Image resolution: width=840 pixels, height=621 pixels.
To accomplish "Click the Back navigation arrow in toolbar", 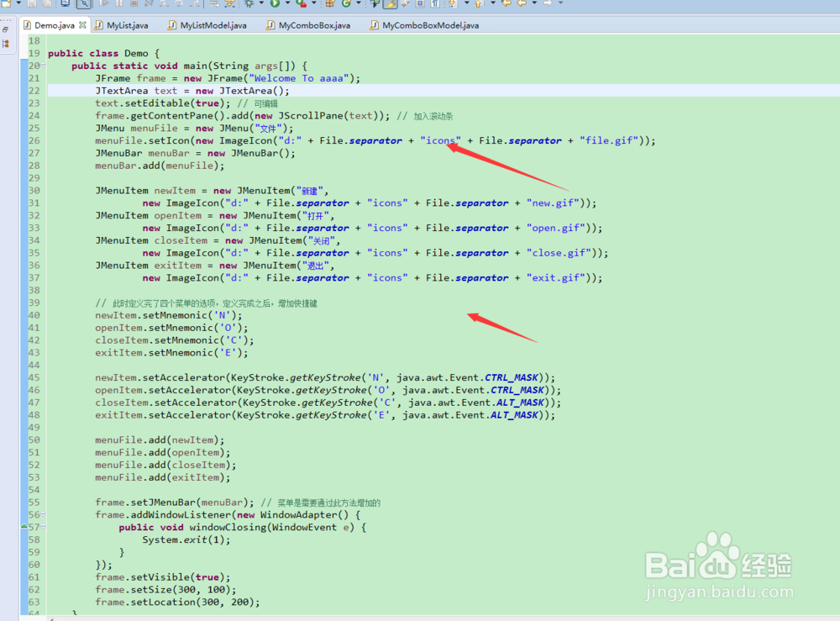I will pyautogui.click(x=522, y=3).
